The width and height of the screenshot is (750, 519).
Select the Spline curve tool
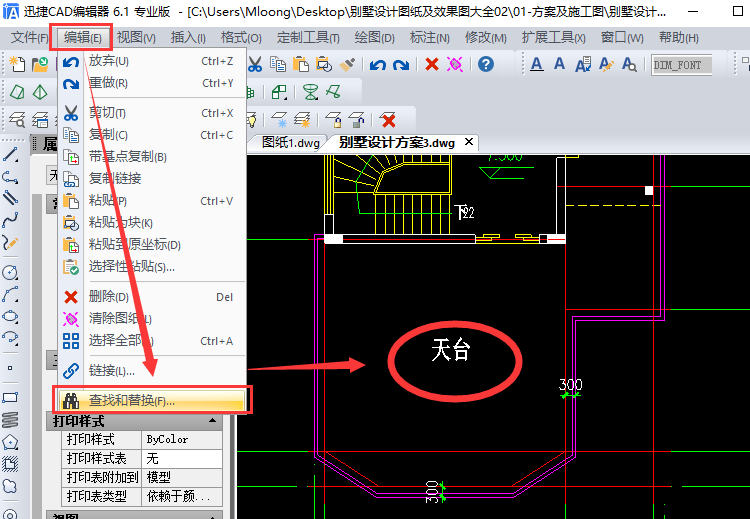(10, 220)
